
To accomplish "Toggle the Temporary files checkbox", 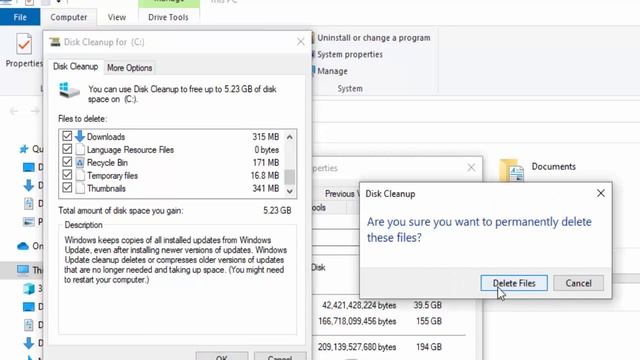I will [67, 175].
